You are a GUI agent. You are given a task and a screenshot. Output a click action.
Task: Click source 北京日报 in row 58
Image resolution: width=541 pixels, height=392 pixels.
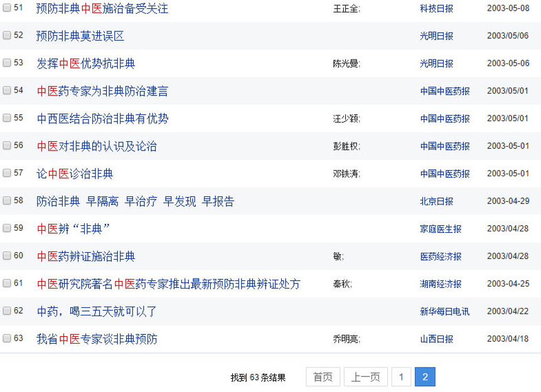(x=436, y=201)
